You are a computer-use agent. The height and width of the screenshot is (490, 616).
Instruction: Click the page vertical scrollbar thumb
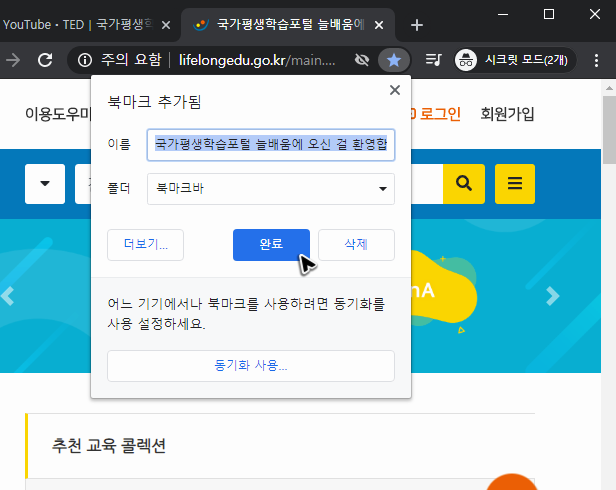click(x=609, y=130)
